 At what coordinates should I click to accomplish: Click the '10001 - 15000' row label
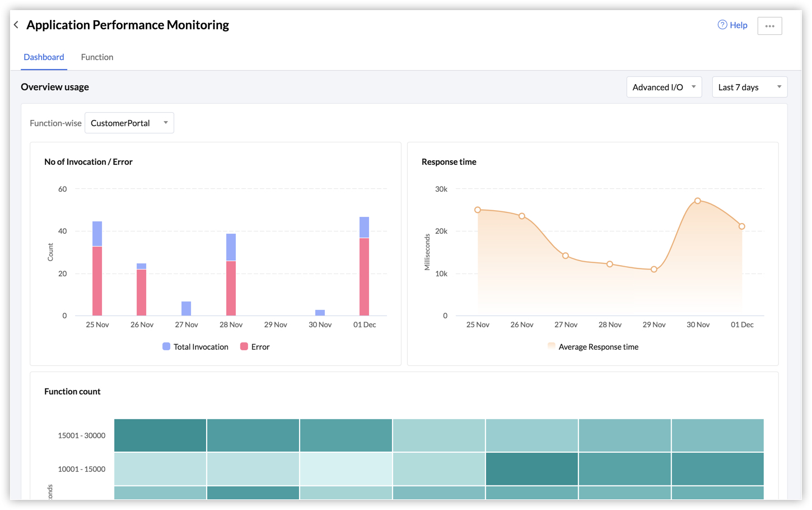[x=82, y=469]
